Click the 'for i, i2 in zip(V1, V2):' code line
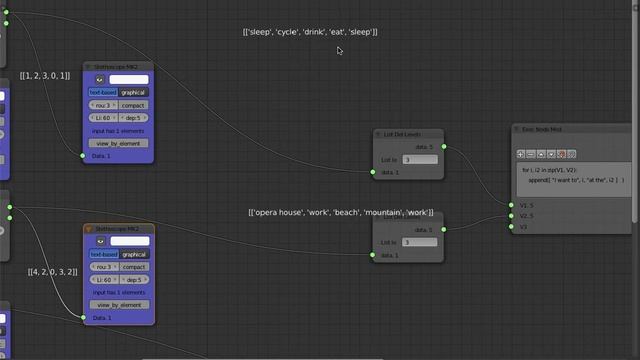This screenshot has height=360, width=640. pyautogui.click(x=549, y=170)
